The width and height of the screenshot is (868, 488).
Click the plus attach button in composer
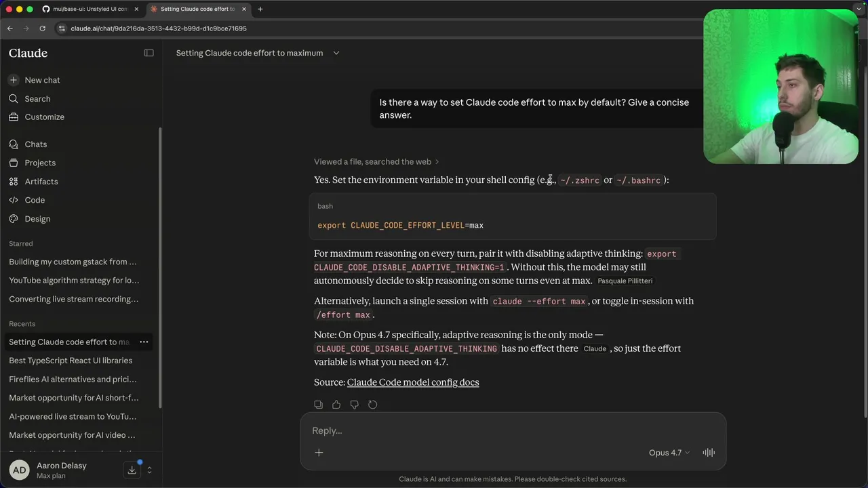point(319,453)
